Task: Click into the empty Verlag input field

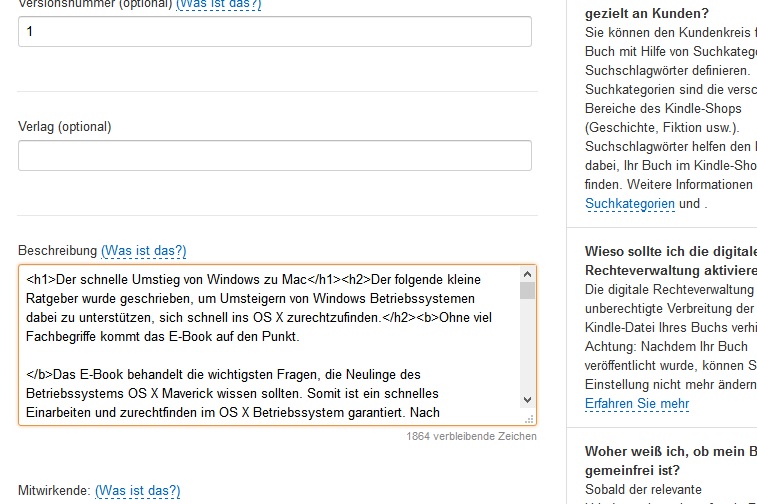Action: 274,155
